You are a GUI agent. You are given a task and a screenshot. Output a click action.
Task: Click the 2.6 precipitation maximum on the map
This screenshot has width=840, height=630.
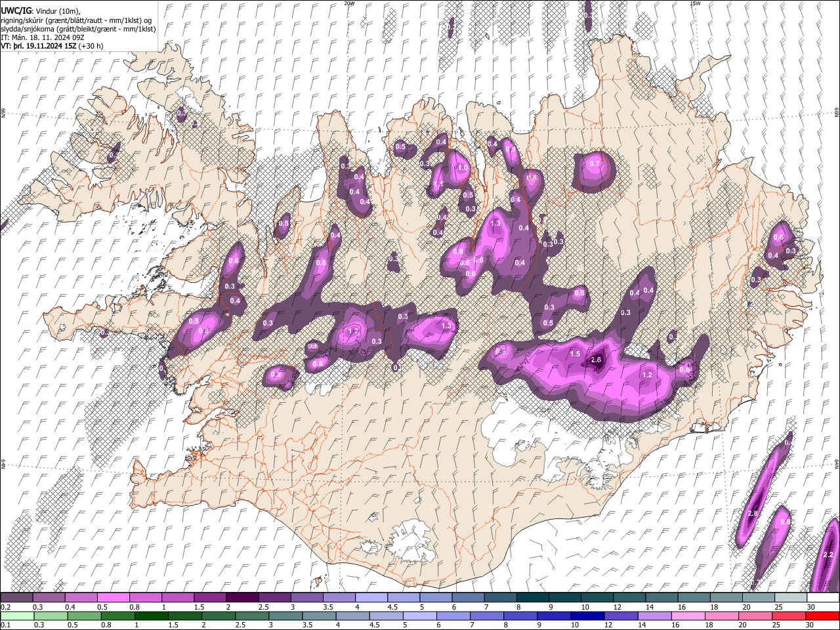596,360
